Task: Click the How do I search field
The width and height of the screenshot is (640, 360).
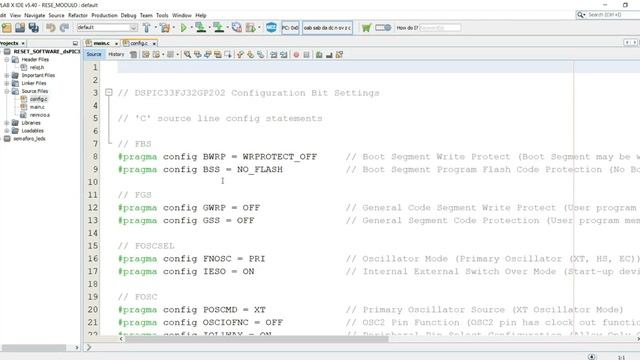Action: coord(440,28)
